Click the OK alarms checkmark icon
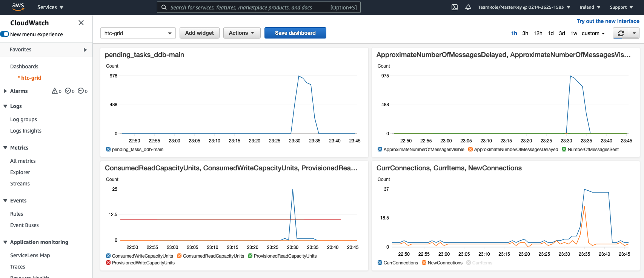 [68, 91]
